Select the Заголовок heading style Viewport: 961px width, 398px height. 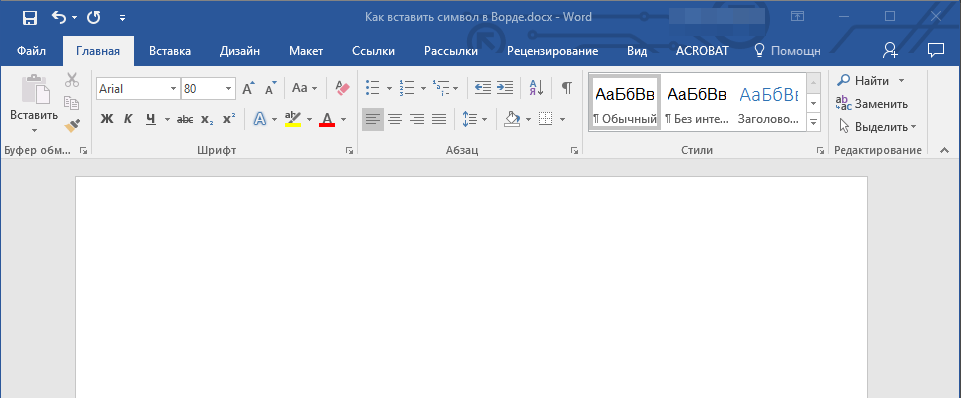(769, 102)
